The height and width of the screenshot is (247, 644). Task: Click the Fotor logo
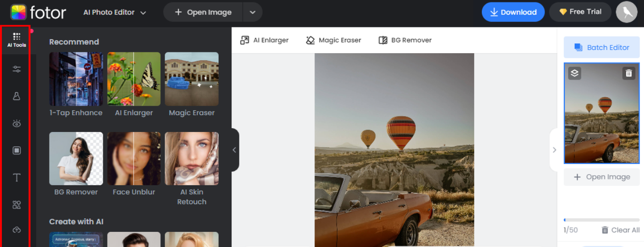pyautogui.click(x=38, y=12)
